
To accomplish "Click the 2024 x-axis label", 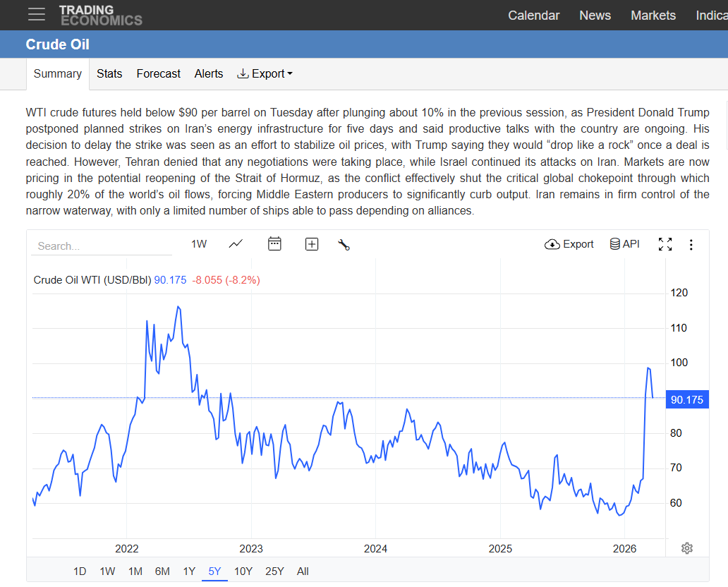I will tap(375, 548).
